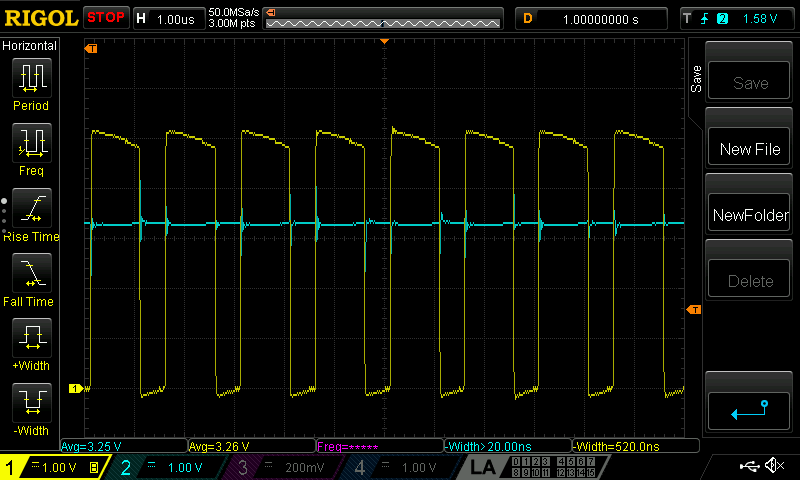Image resolution: width=800 pixels, height=480 pixels.
Task: Click the NewFolder button
Action: tap(750, 215)
